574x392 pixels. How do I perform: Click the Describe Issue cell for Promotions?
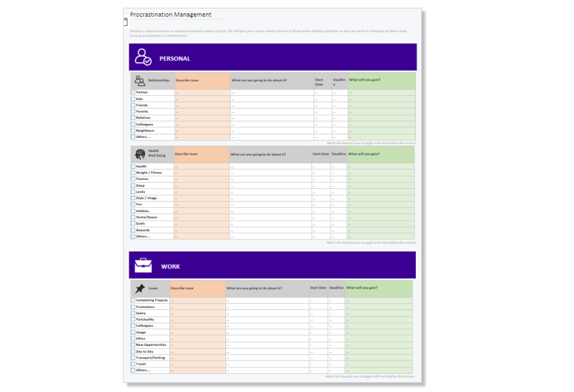[x=197, y=307]
